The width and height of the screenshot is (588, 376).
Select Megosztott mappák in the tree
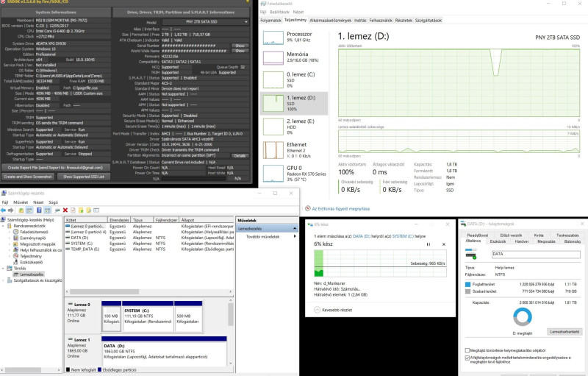37,244
